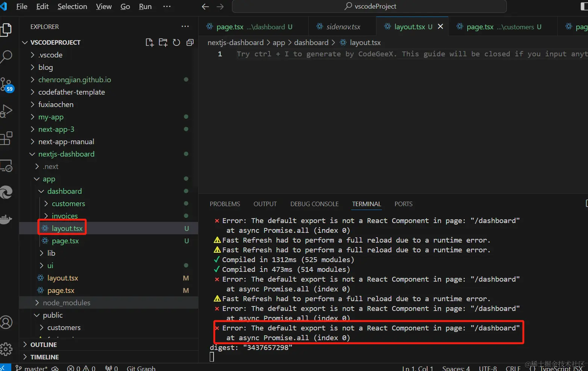Open Git Graph from status bar

pyautogui.click(x=141, y=368)
